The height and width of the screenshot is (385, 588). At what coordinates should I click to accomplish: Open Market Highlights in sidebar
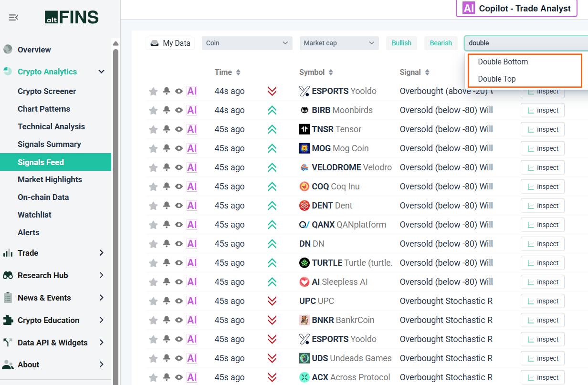point(50,179)
